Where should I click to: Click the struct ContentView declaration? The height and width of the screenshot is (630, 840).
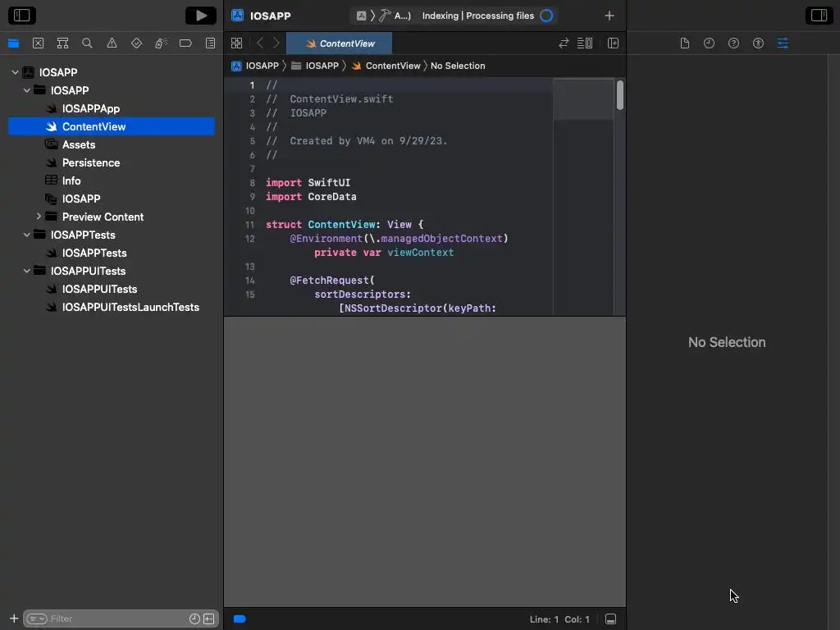[x=344, y=225]
